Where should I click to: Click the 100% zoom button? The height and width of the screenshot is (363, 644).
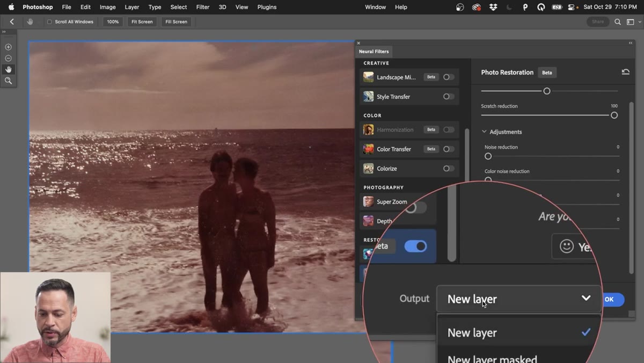point(113,21)
